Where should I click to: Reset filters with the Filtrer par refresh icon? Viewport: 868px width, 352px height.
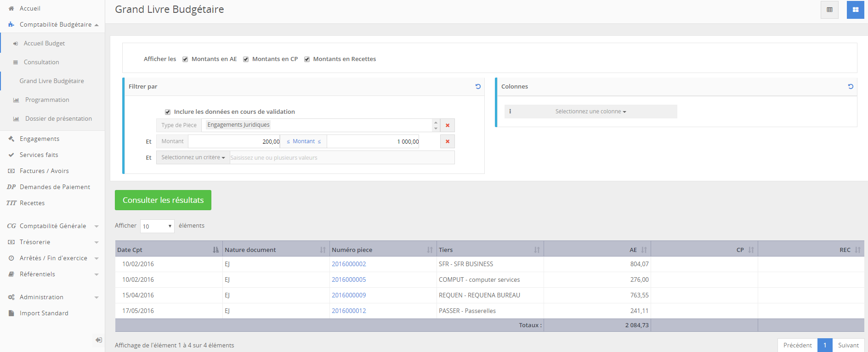tap(478, 86)
